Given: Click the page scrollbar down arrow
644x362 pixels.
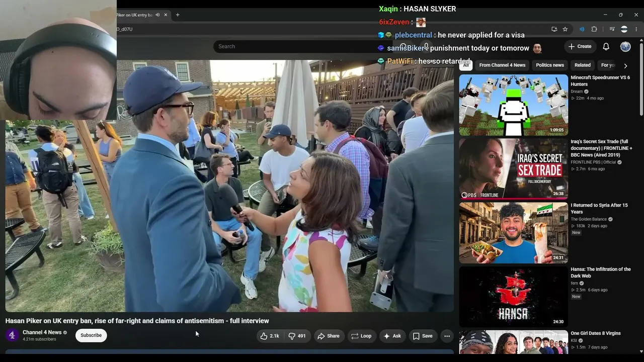Looking at the screenshot, I should click(x=640, y=351).
